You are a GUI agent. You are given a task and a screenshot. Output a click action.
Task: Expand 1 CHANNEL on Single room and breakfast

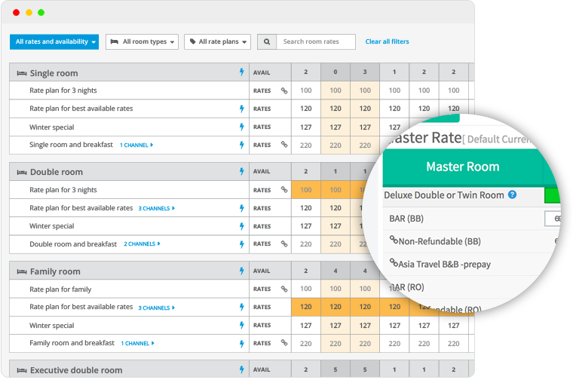tap(136, 145)
